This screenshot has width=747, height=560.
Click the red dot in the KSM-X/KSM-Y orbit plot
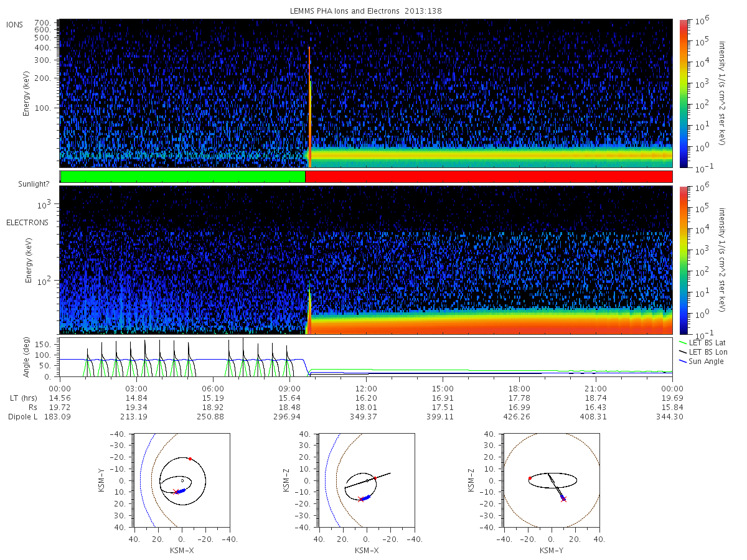[x=190, y=459]
